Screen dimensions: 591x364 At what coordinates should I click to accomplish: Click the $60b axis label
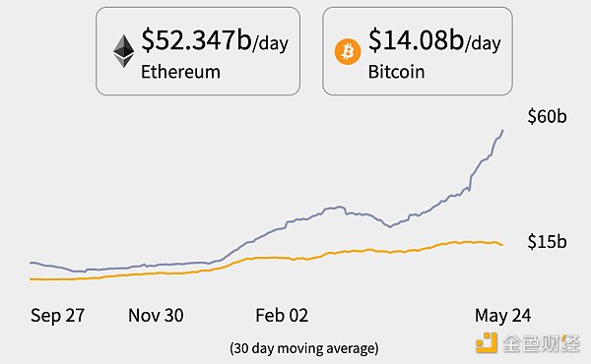[x=547, y=116]
